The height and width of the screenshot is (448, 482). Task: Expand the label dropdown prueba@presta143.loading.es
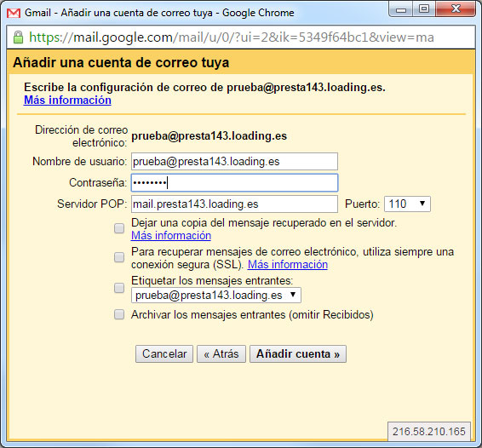click(x=216, y=296)
